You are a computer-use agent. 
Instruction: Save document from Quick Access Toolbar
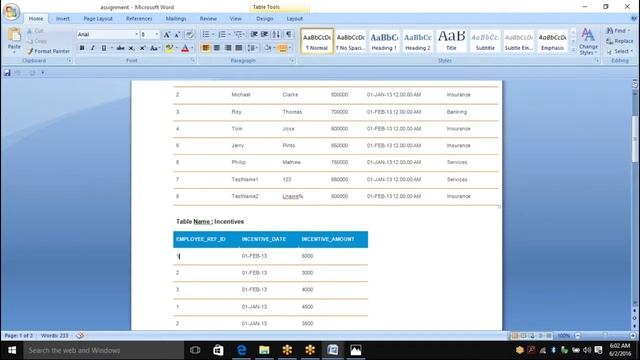(7, 73)
